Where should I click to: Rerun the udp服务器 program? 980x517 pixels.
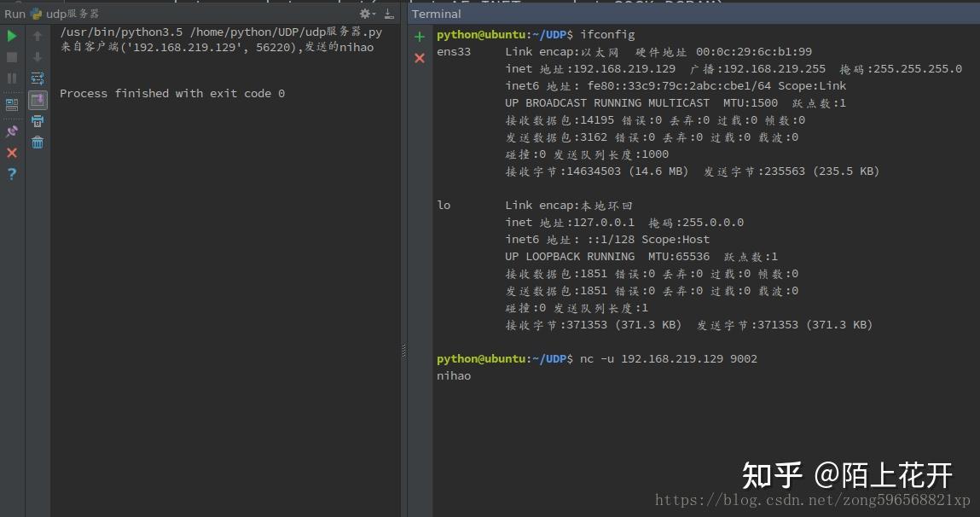pyautogui.click(x=11, y=36)
